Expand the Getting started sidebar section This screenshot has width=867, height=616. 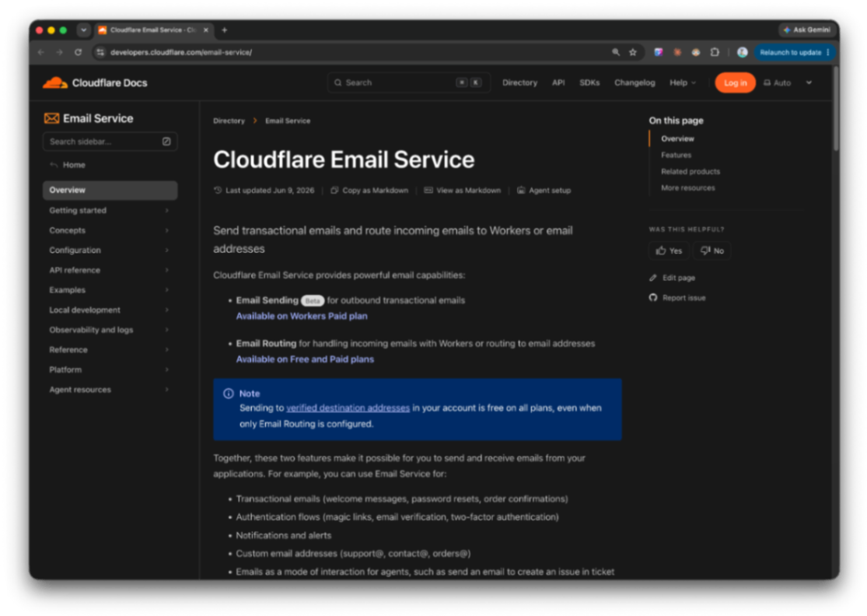click(x=110, y=210)
